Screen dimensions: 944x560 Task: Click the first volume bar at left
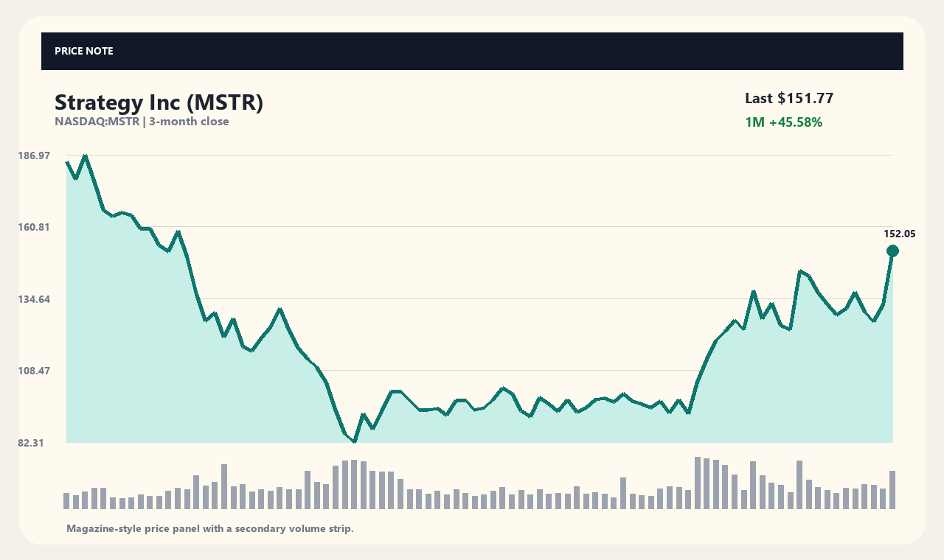point(66,501)
